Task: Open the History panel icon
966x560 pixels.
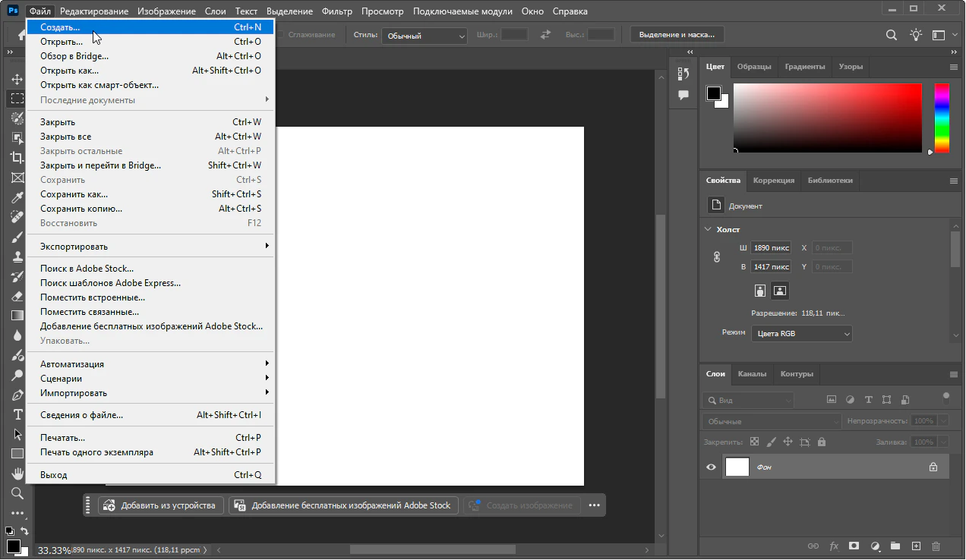Action: [683, 74]
